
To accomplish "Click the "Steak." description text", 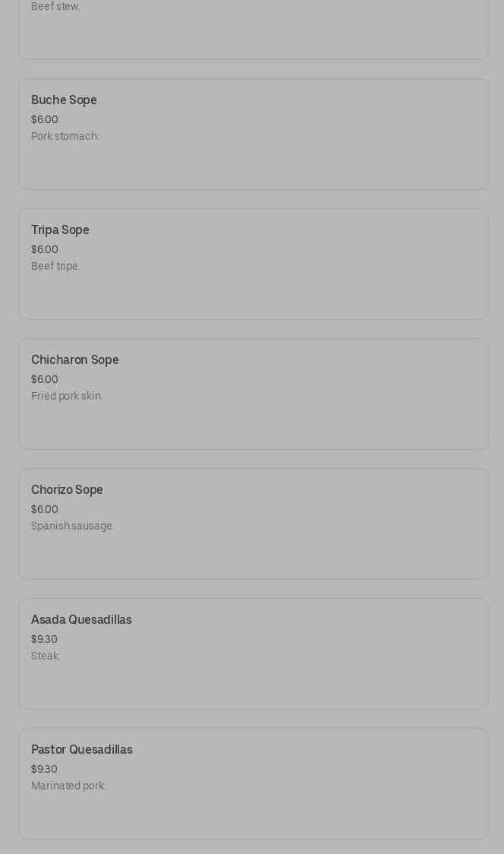I will 46,656.
